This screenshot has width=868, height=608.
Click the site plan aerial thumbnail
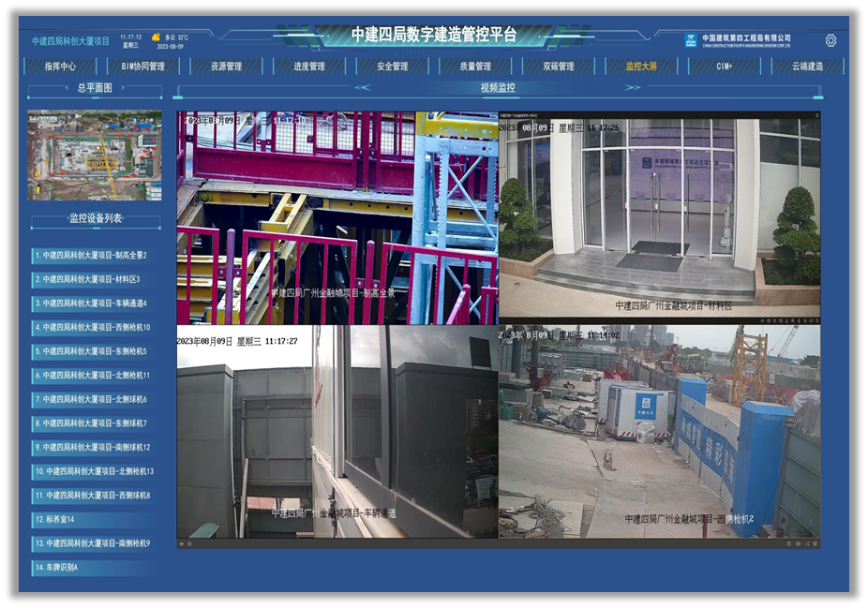tap(95, 156)
